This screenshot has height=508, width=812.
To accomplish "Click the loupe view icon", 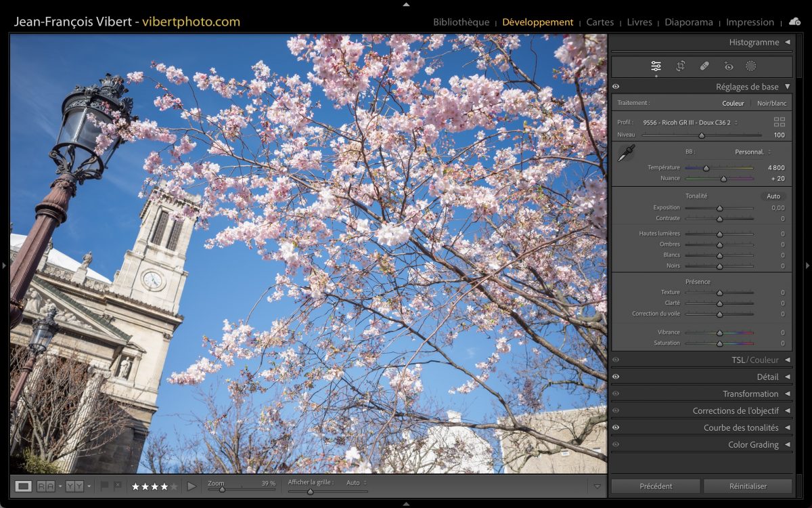I will click(23, 486).
